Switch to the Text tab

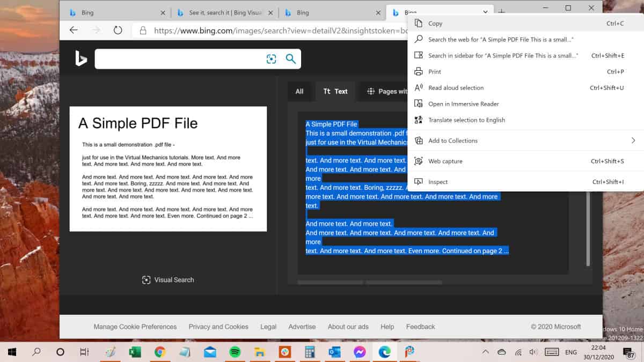pos(335,91)
